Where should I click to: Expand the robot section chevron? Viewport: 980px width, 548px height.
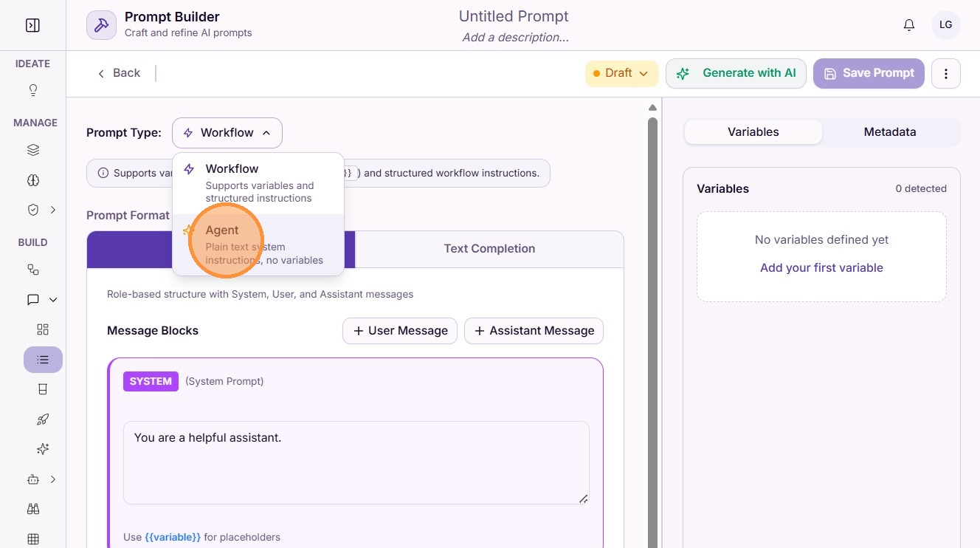tap(53, 479)
